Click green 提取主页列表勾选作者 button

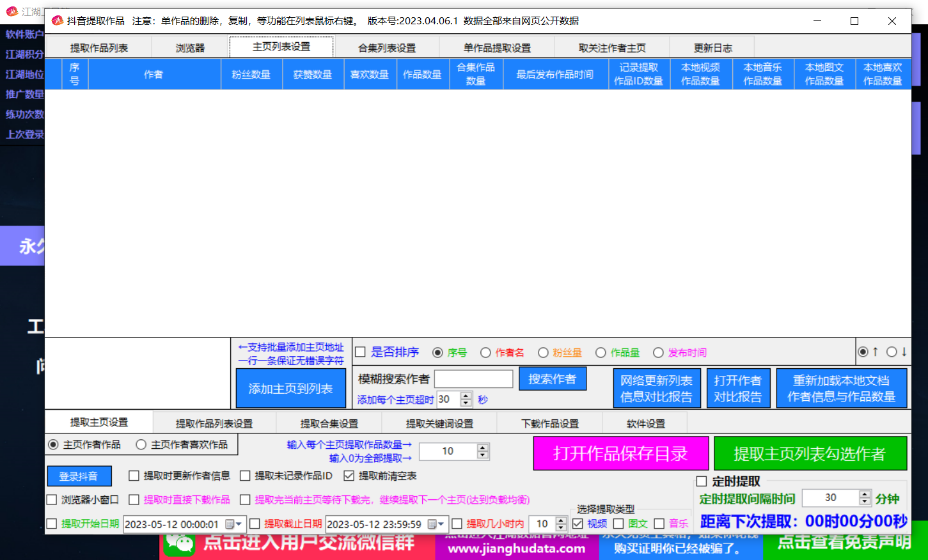pos(810,453)
